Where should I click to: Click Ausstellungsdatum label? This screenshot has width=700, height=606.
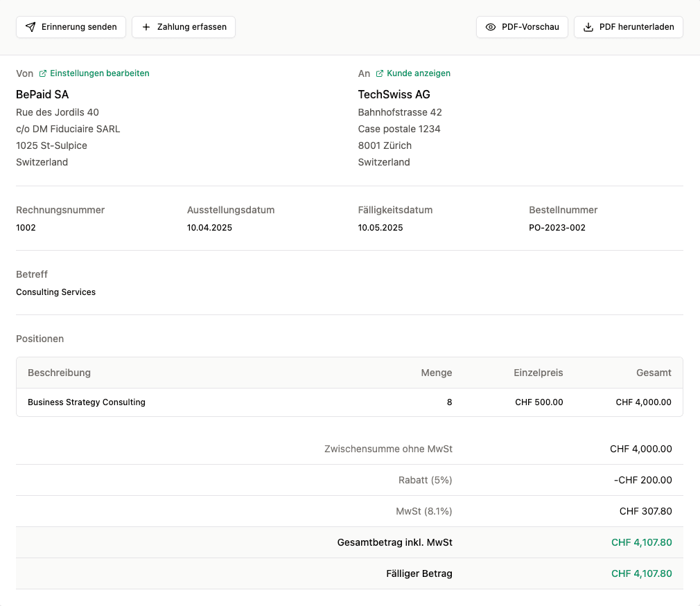click(x=231, y=210)
